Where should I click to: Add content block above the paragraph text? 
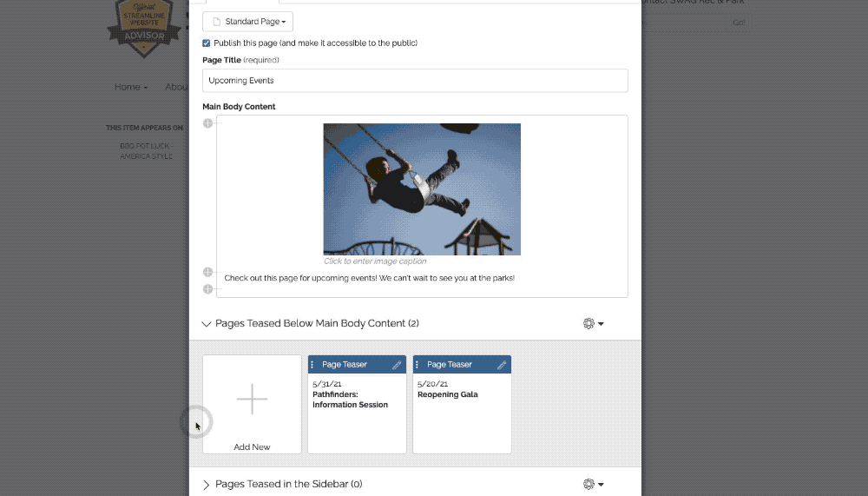tap(207, 272)
